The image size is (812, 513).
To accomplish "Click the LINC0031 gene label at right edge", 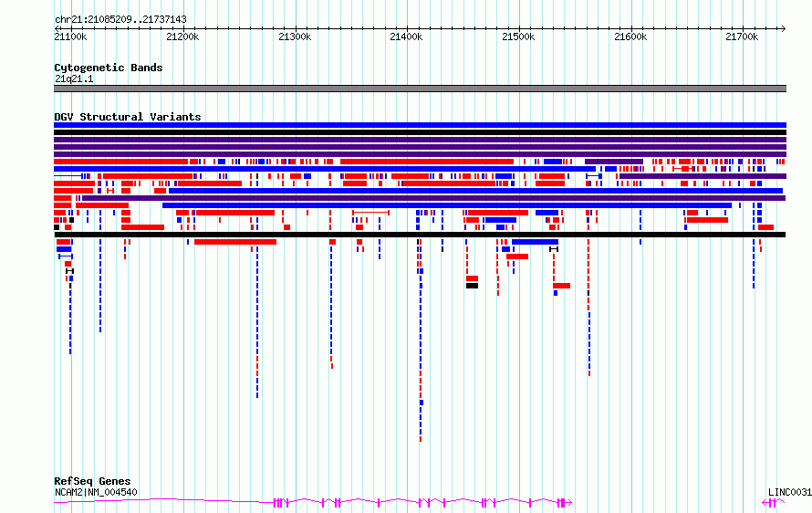I will point(790,492).
